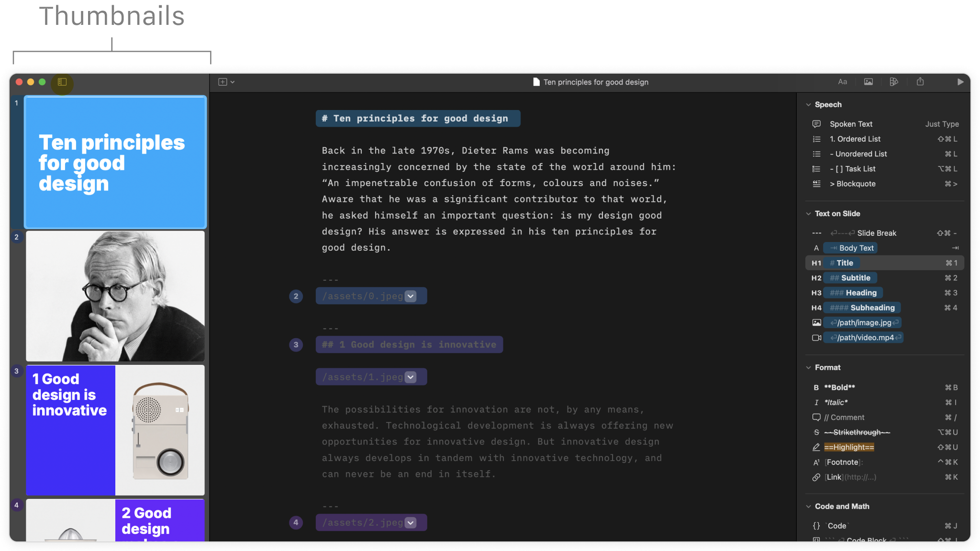Toggle italic formatting
Screen dimensions: 980x551
[836, 402]
